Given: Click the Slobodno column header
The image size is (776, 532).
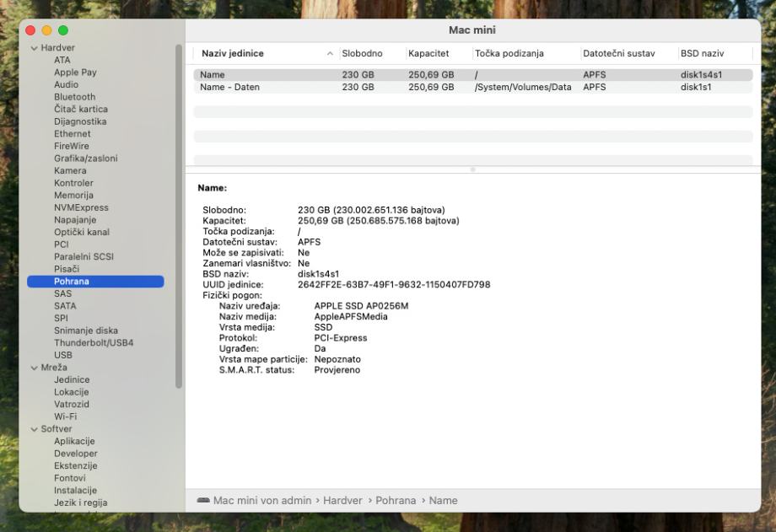Looking at the screenshot, I should click(362, 54).
